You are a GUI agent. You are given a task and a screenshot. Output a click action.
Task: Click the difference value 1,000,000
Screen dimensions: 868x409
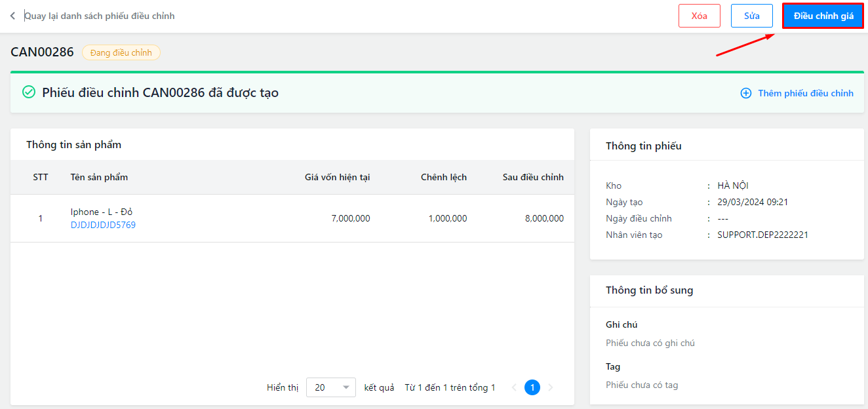448,218
